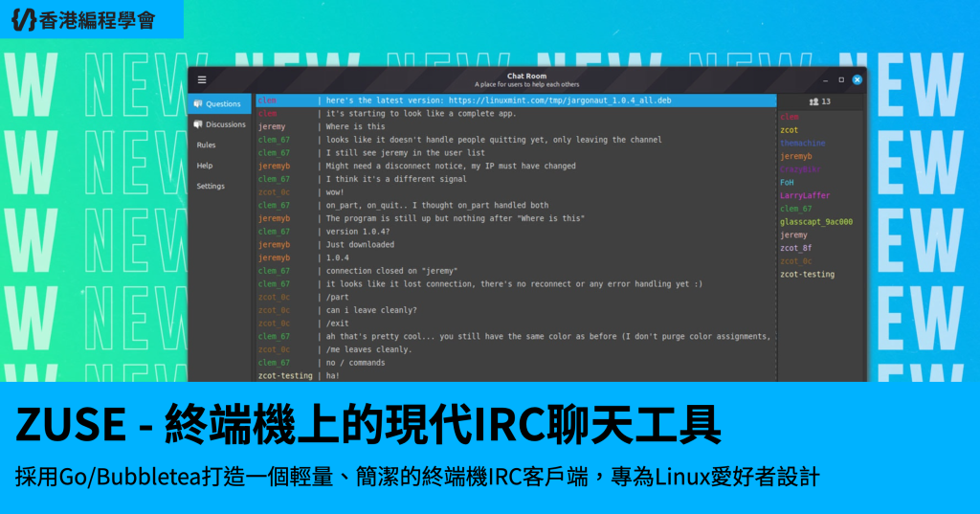Select user jeremy in the user list
This screenshot has width=980, height=514.
pos(793,235)
